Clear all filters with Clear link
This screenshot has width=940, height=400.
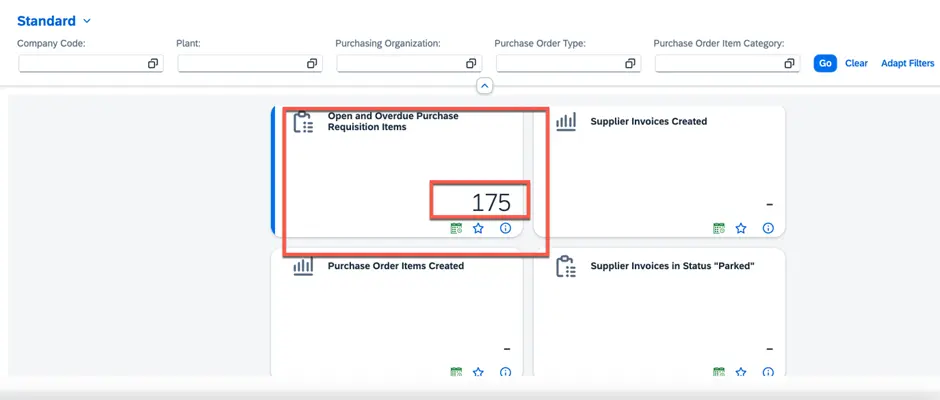pyautogui.click(x=856, y=63)
